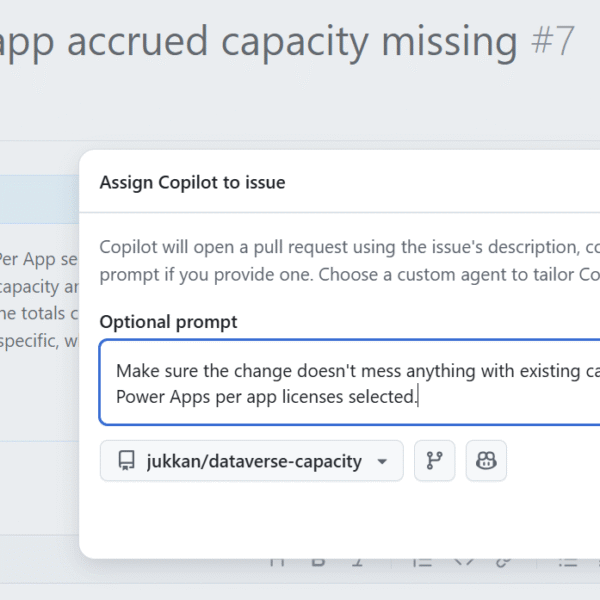
Task: Insert code with the comment toolbar icon
Action: (464, 561)
